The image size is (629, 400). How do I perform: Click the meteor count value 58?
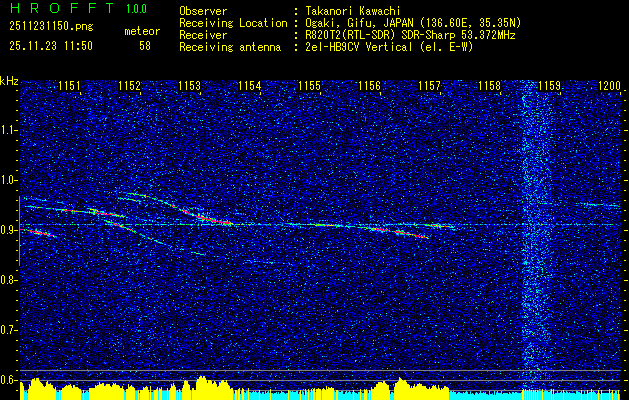pos(145,46)
